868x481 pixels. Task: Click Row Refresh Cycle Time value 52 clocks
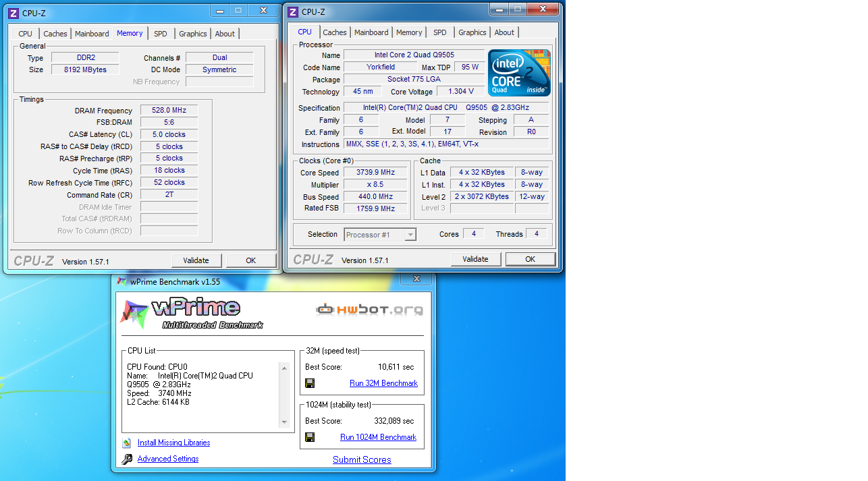(169, 183)
